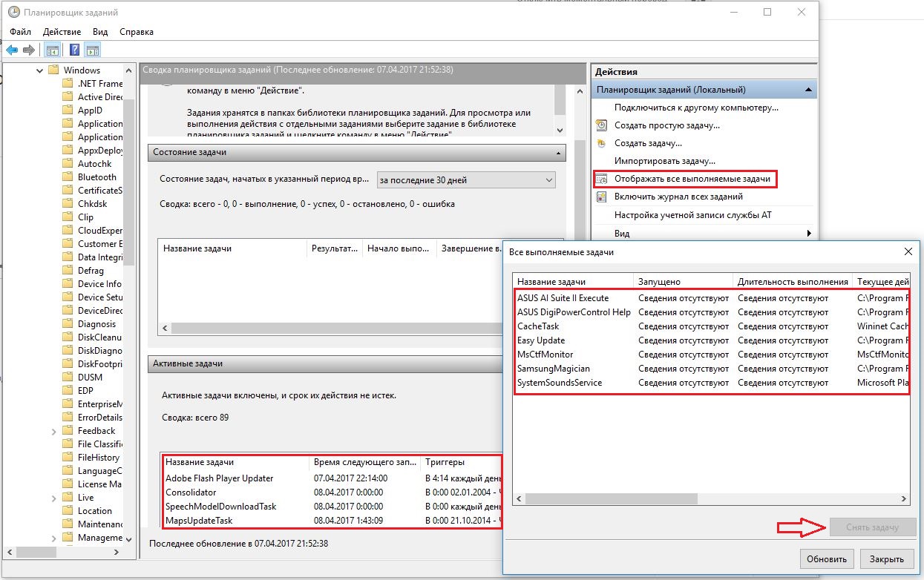Viewport: 924px width, 580px height.
Task: Open the Действие menu
Action: click(x=62, y=32)
